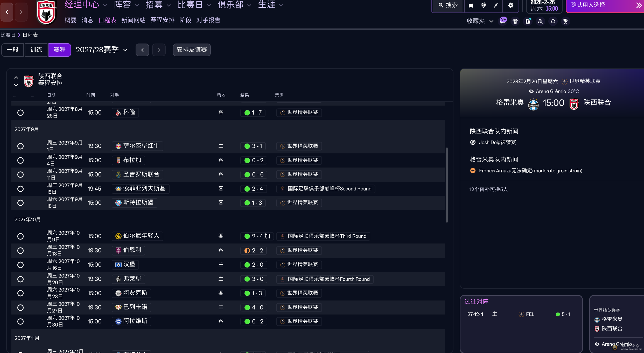Switch to the 赛程安排 tab
Viewport: 644px width, 353px height.
pyautogui.click(x=162, y=20)
